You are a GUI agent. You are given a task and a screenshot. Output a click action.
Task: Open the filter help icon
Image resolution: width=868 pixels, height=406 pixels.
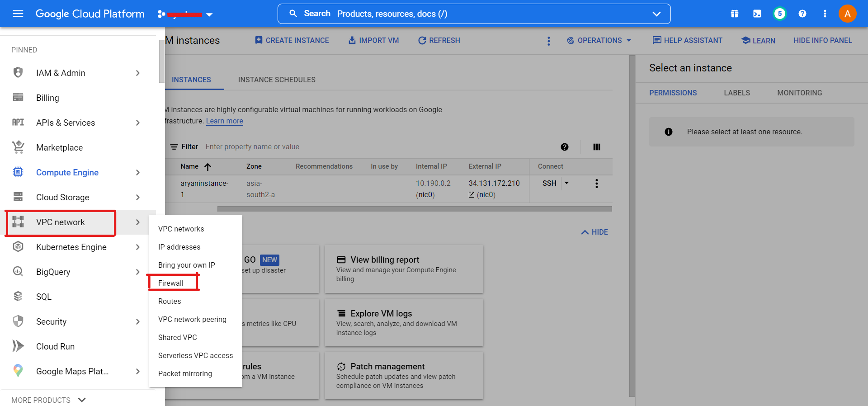(565, 146)
